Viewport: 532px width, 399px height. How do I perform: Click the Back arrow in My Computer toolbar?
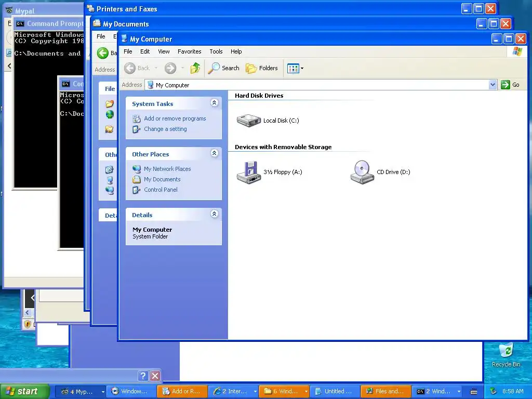(x=130, y=68)
